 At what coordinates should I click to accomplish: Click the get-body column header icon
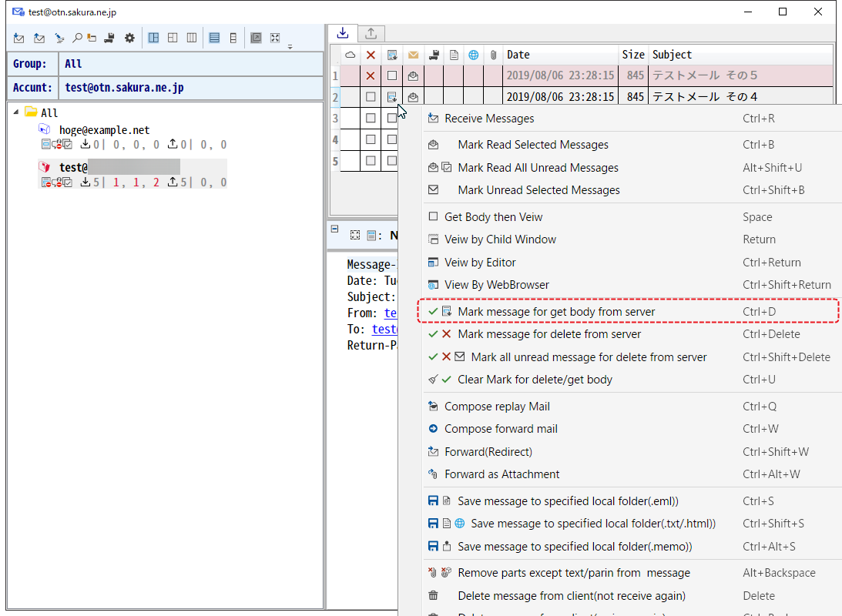[392, 55]
